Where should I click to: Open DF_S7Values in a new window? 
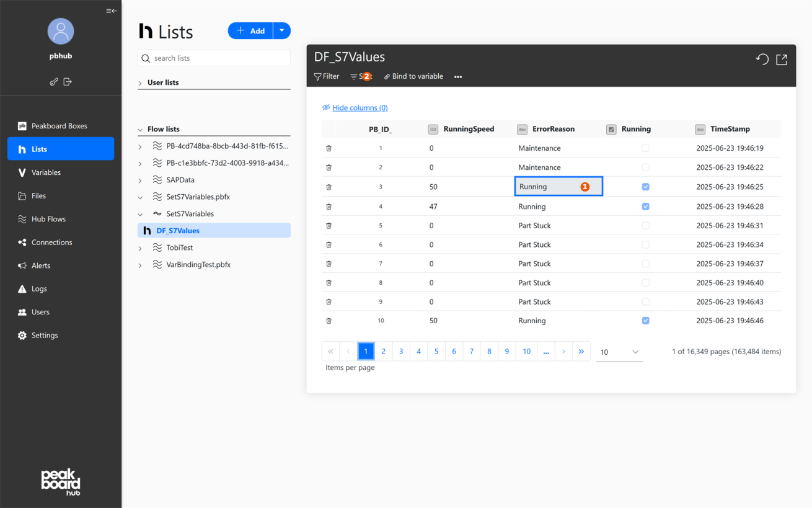click(781, 59)
